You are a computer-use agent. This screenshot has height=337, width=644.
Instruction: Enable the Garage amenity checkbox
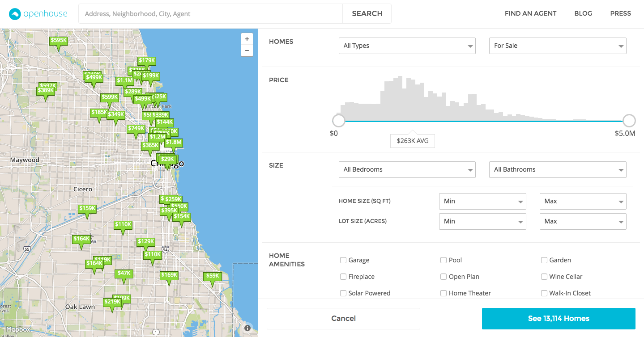coord(343,260)
